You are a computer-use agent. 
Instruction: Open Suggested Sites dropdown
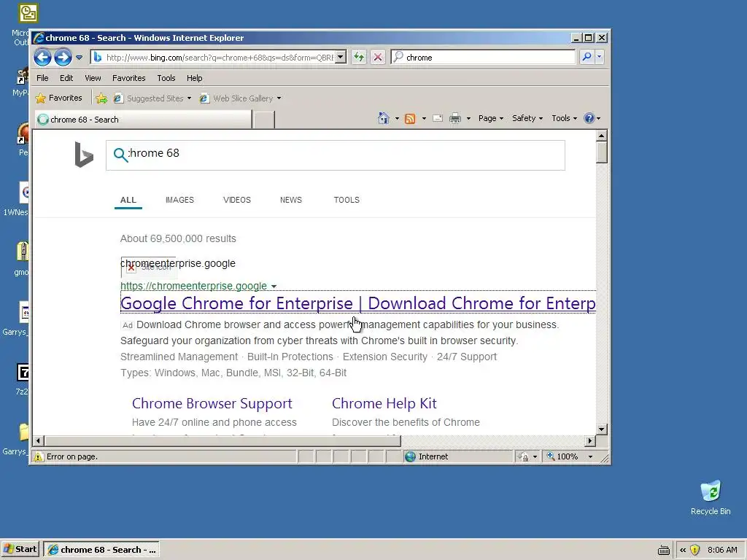152,98
